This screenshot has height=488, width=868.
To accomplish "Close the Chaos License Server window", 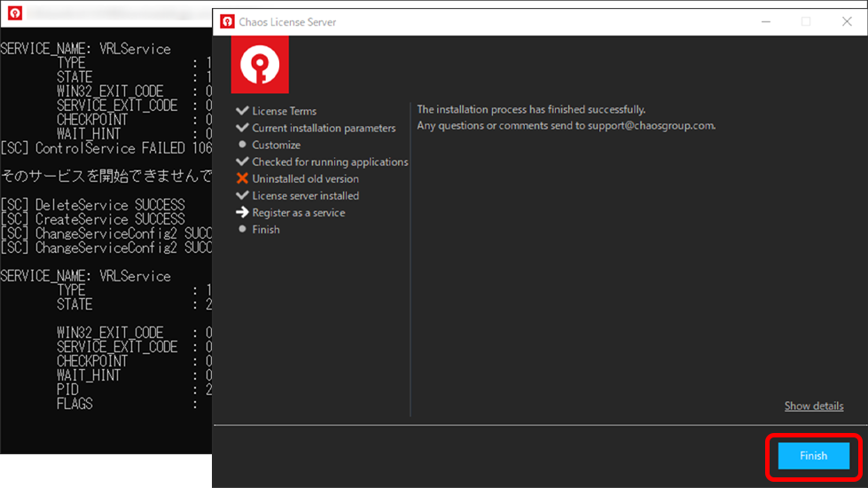I will click(847, 21).
